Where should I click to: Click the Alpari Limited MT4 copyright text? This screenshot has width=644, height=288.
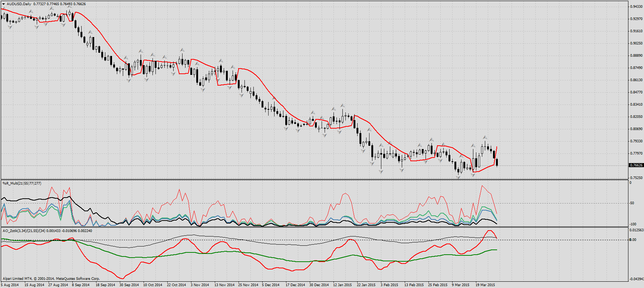(51, 278)
